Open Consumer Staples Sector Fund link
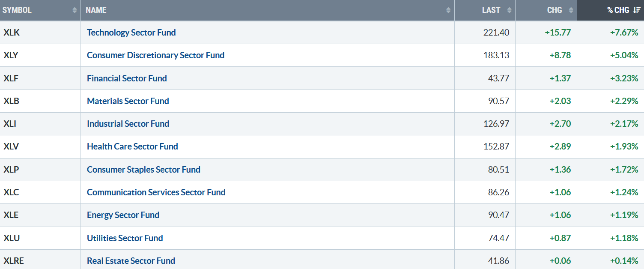644x269 pixels. [x=143, y=170]
